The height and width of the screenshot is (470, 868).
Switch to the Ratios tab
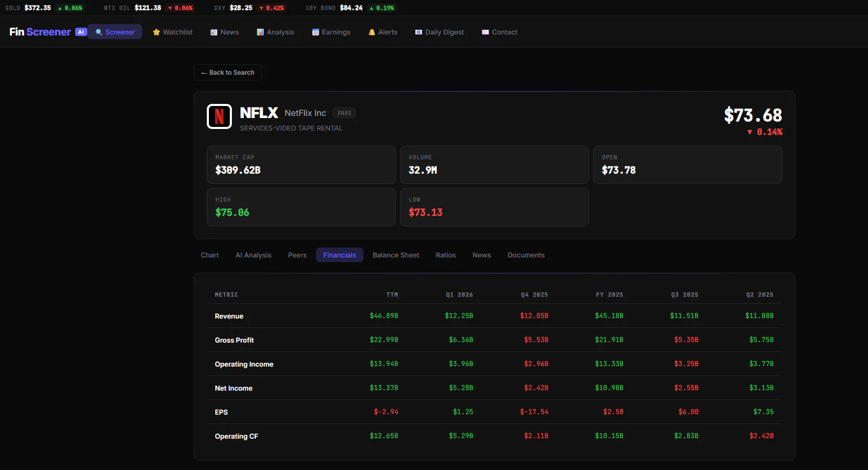(x=445, y=255)
